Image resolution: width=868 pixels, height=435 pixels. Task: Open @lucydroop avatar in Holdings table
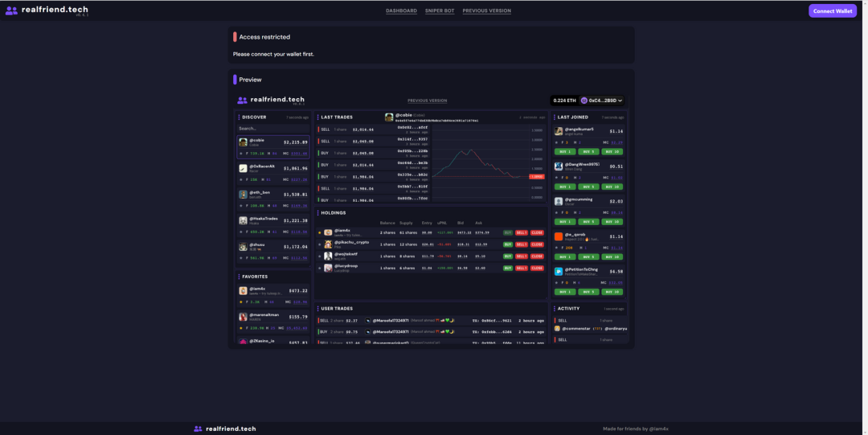328,268
